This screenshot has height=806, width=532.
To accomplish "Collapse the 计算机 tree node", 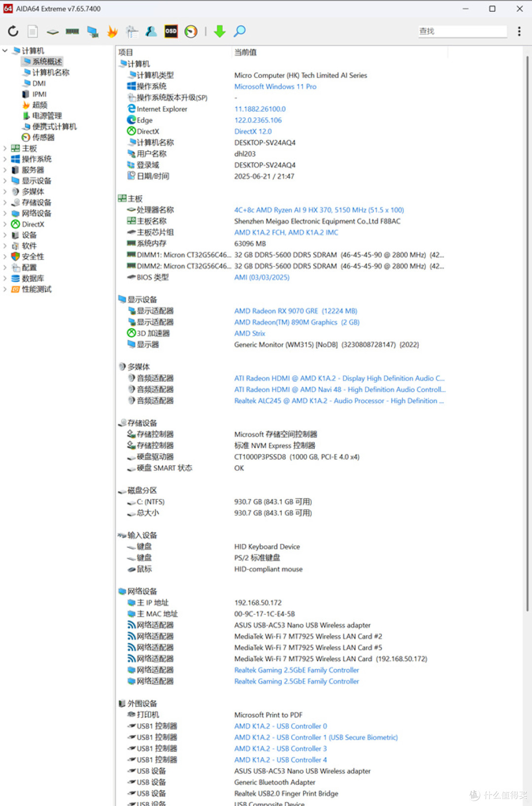I will tap(5, 50).
